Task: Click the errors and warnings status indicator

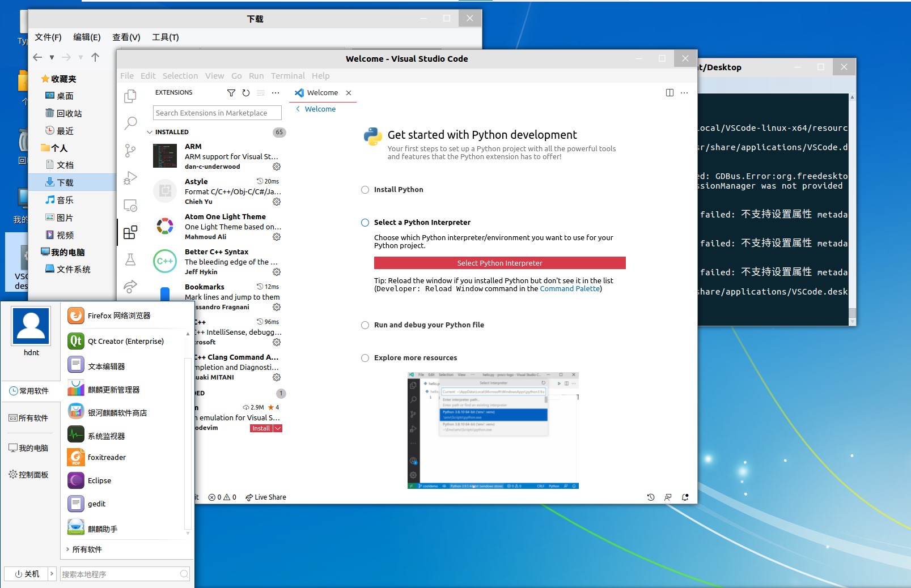Action: (222, 497)
